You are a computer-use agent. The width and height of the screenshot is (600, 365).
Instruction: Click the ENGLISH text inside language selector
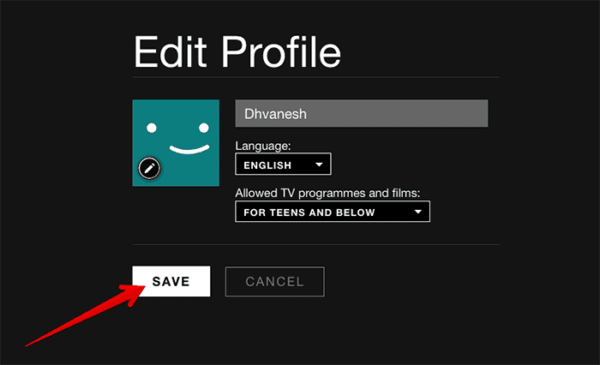[x=267, y=165]
